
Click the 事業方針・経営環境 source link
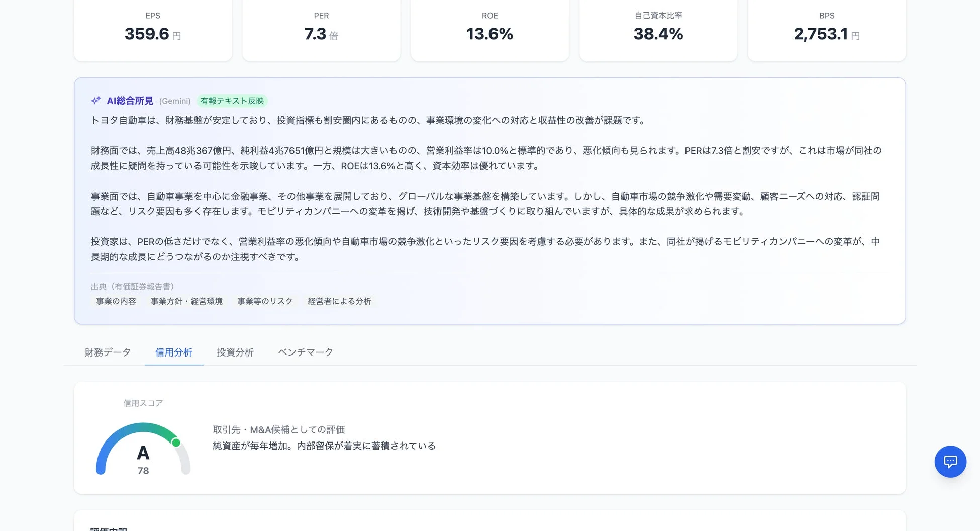pyautogui.click(x=186, y=301)
